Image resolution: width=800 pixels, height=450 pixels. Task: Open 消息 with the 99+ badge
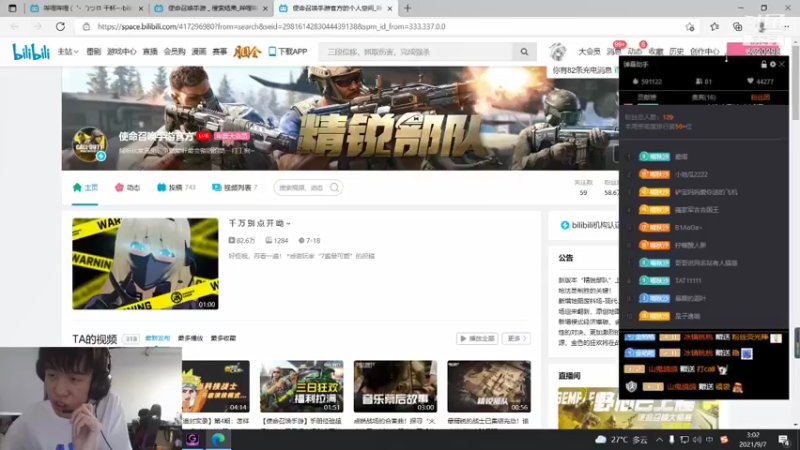point(614,52)
